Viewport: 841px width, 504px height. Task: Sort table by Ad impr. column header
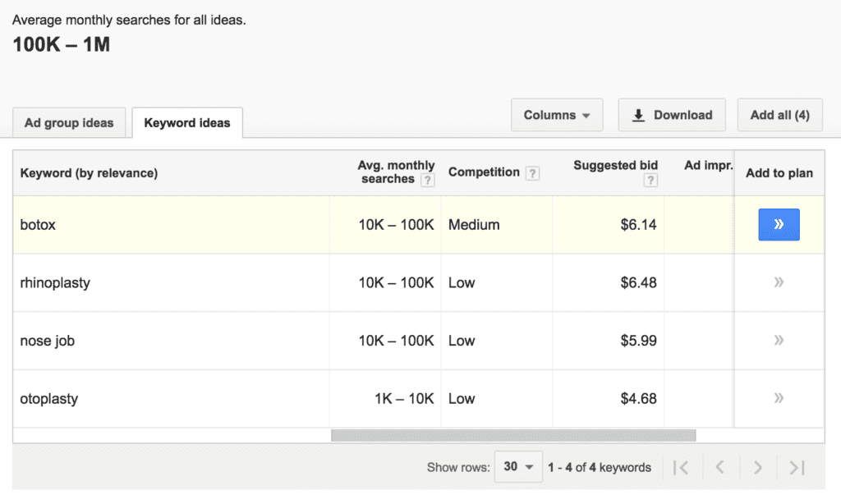coord(707,166)
